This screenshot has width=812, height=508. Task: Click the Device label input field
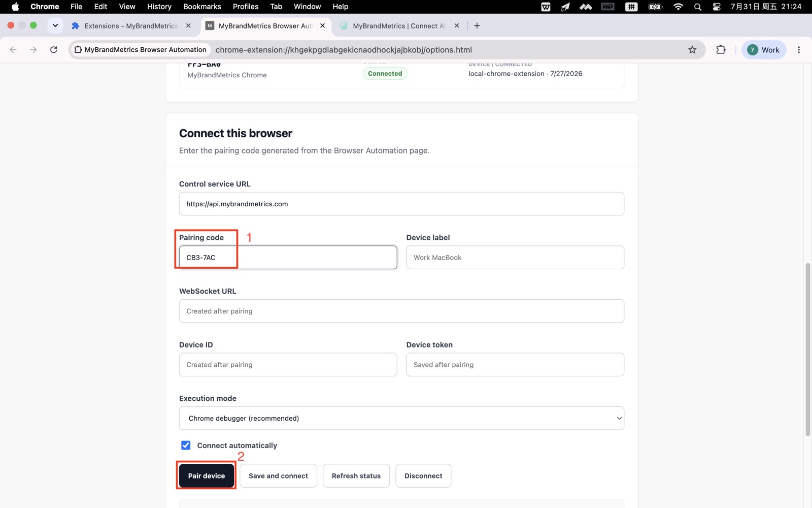click(x=515, y=258)
